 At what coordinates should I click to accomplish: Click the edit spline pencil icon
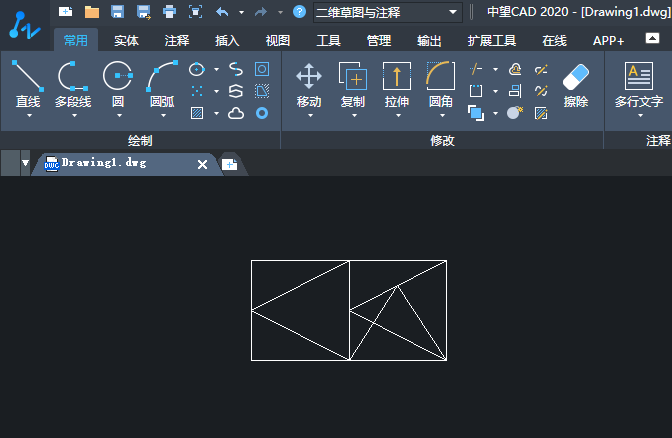(x=541, y=91)
